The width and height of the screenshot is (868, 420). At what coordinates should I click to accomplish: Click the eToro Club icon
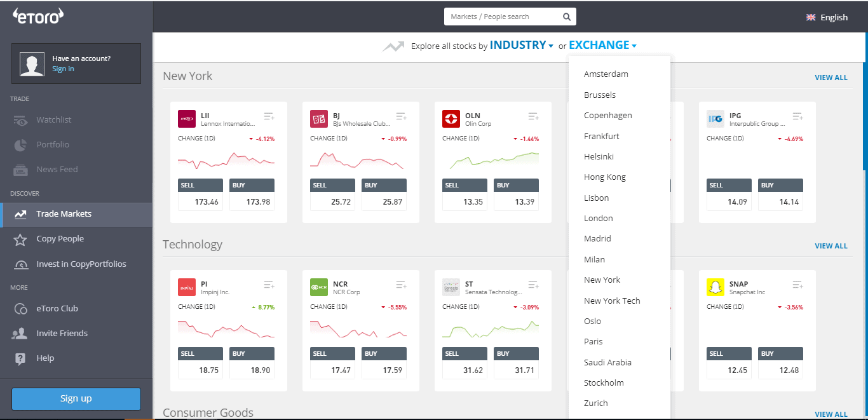[x=20, y=309]
